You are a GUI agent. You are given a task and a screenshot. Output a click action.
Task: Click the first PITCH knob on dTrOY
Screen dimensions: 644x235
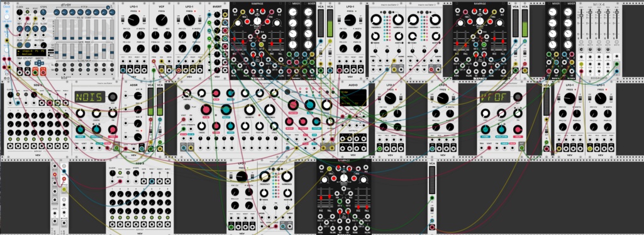pos(57,13)
